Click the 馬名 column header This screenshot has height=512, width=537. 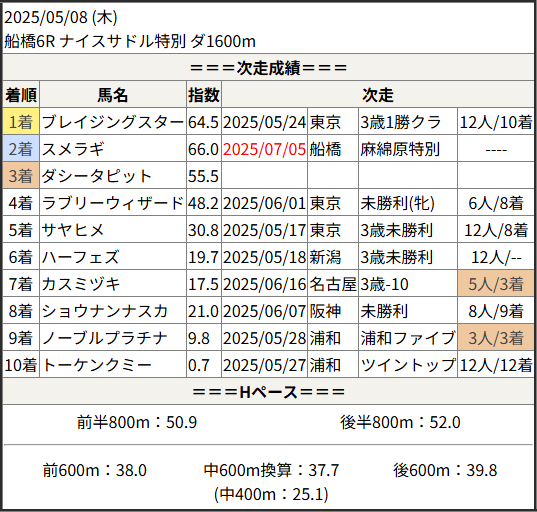pos(113,95)
